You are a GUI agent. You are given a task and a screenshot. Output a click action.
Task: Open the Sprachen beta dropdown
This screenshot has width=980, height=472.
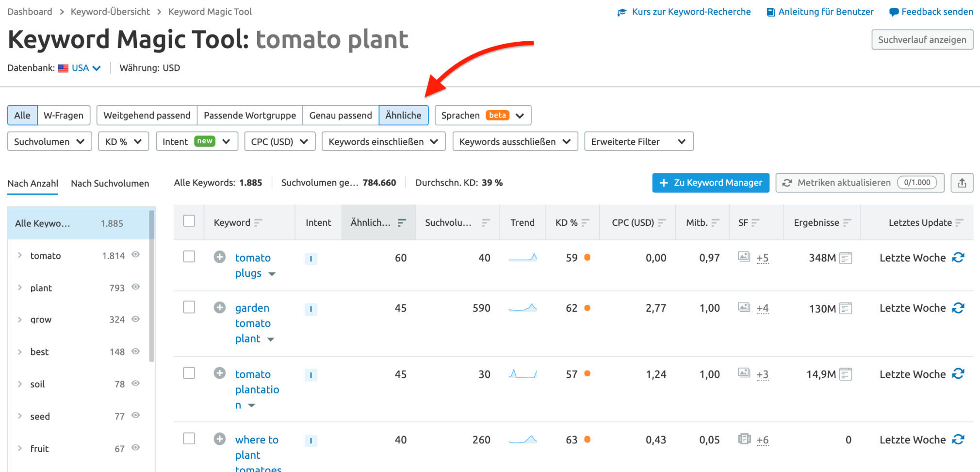tap(483, 115)
